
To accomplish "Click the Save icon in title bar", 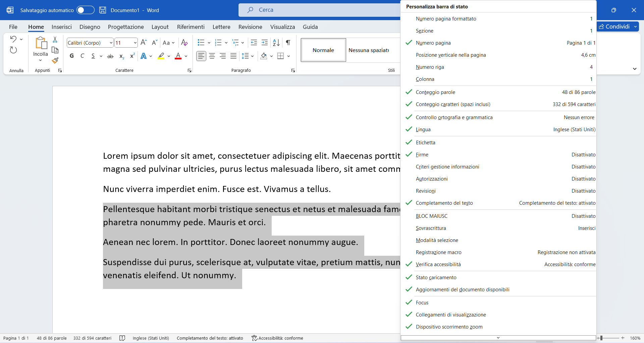I will [103, 10].
